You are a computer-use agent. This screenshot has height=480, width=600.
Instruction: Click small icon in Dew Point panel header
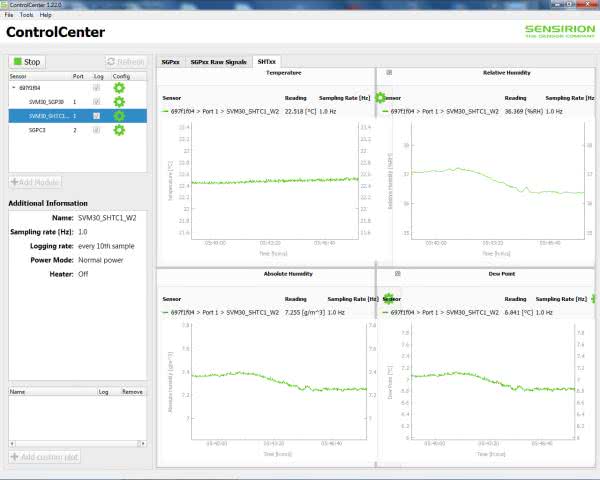click(x=398, y=273)
